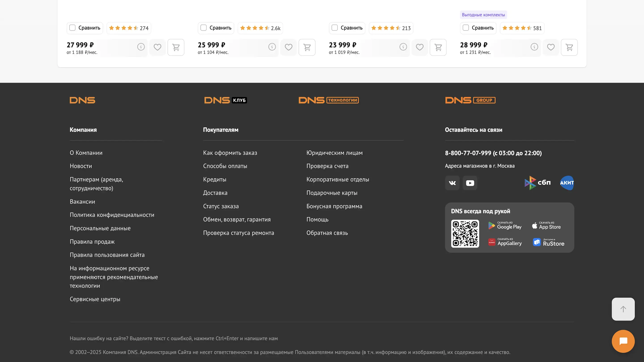Screen dimensions: 644x362
Task: Open the RuStore download badge
Action: 549,242
